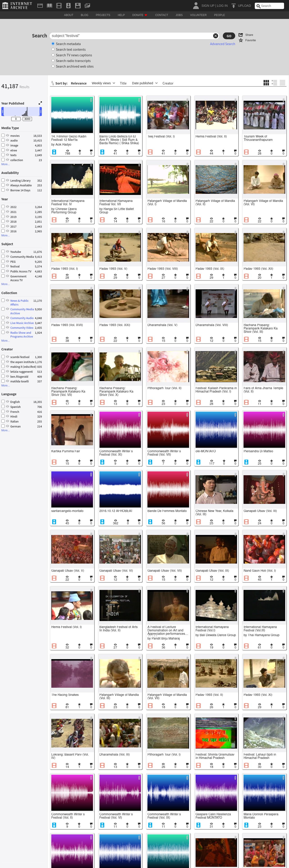The image size is (289, 868).
Task: Click the Share icon
Action: 241,35
